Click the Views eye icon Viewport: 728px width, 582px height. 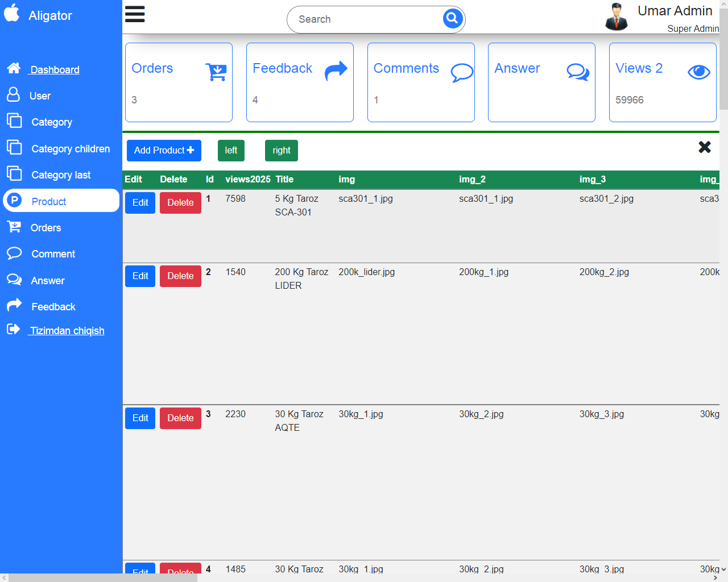699,72
